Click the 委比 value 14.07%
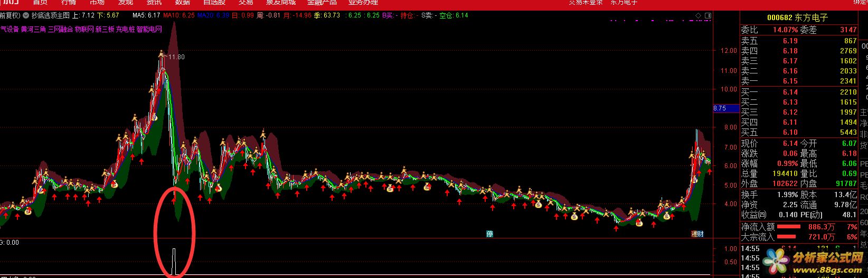The width and height of the screenshot is (868, 278). coord(786,30)
